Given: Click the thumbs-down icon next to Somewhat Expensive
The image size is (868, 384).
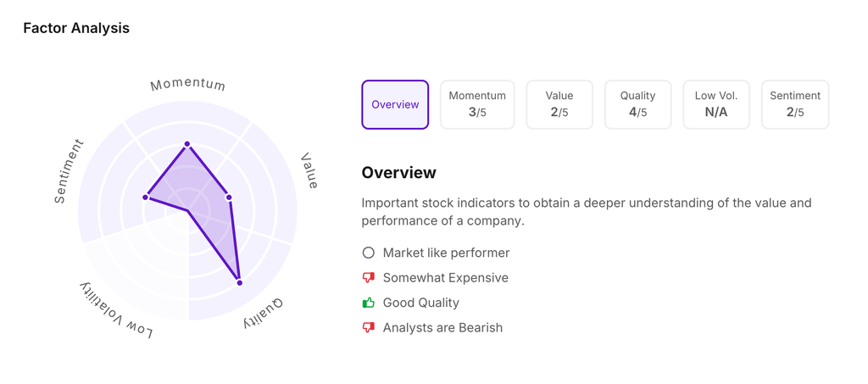Looking at the screenshot, I should [368, 278].
